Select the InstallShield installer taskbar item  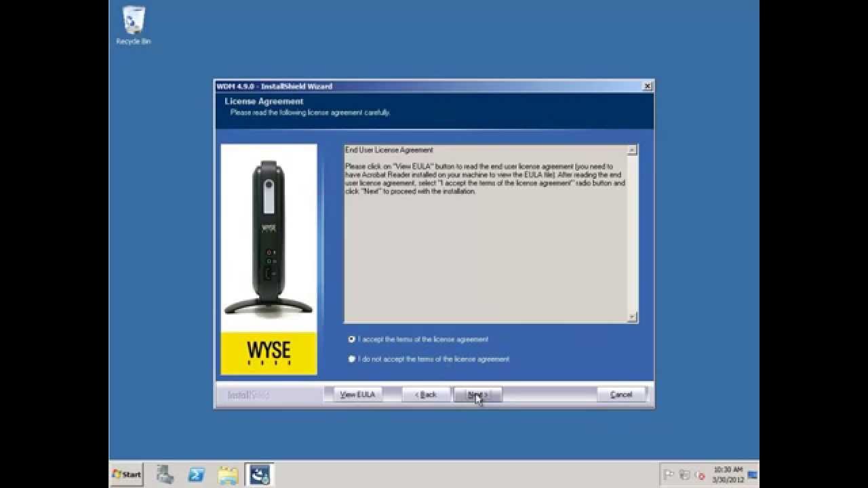[x=259, y=474]
